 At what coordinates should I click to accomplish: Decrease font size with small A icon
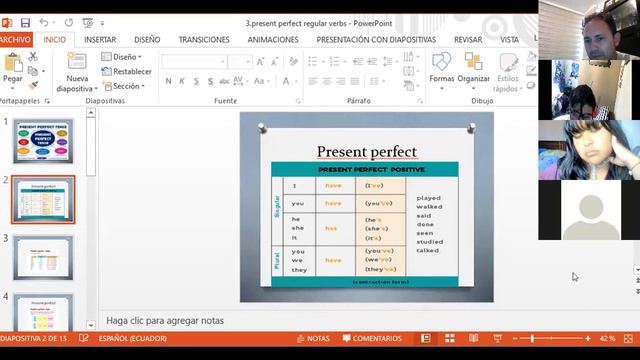pyautogui.click(x=275, y=62)
